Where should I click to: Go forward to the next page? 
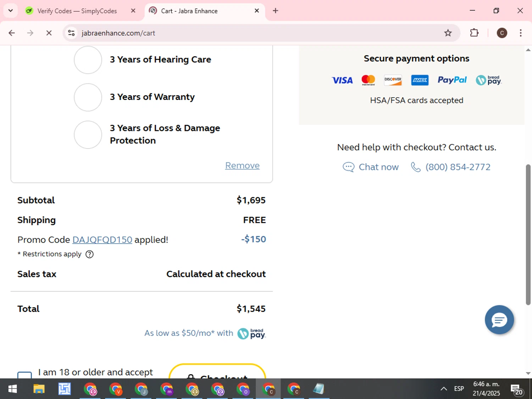(30, 33)
